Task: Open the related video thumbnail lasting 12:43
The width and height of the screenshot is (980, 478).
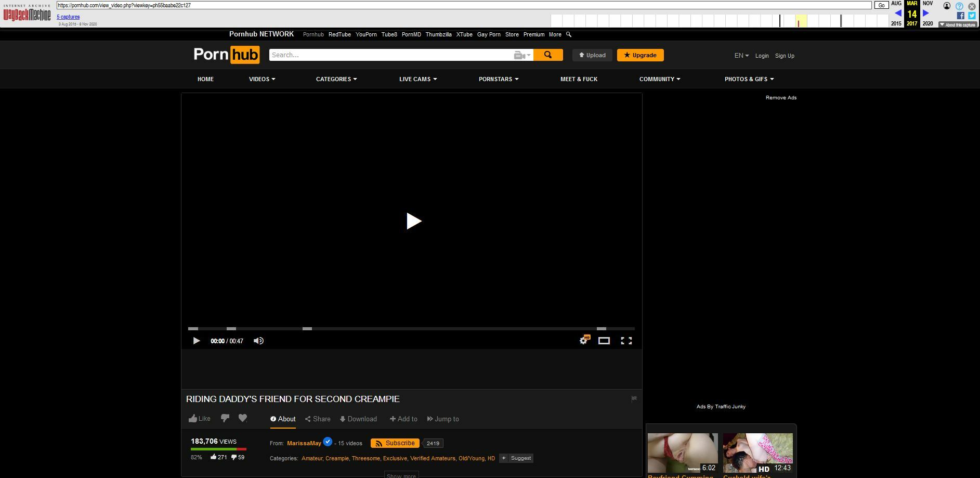Action: (x=758, y=453)
